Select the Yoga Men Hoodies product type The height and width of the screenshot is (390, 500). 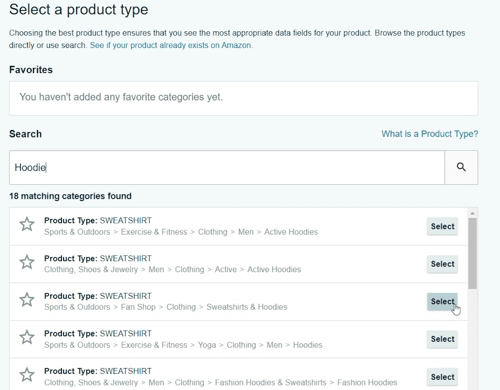pos(442,339)
